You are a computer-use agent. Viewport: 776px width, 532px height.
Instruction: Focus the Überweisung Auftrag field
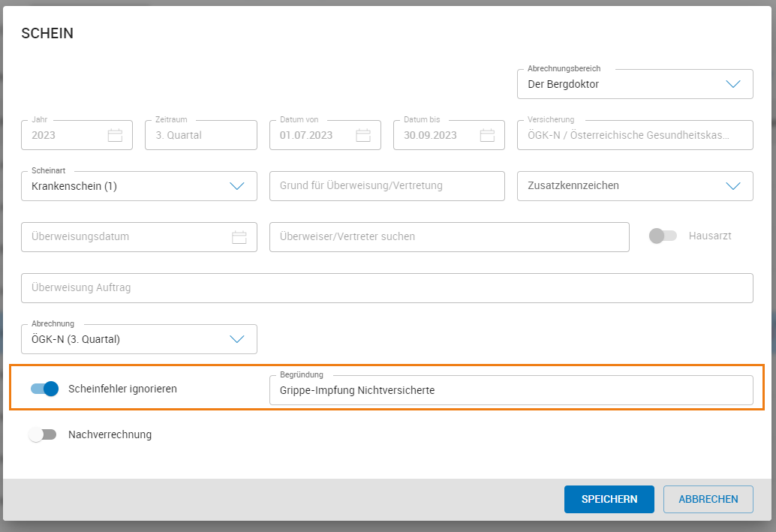387,288
